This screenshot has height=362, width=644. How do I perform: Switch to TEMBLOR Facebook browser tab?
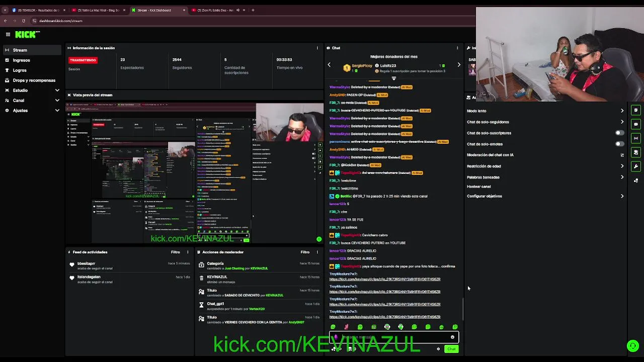[x=38, y=10]
